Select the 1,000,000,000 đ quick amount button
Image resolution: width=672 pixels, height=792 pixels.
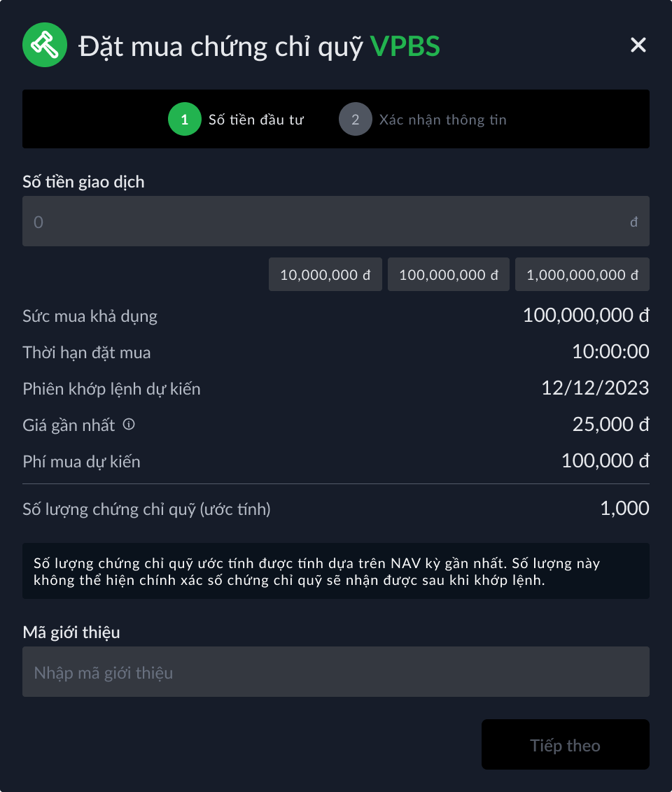pyautogui.click(x=582, y=275)
